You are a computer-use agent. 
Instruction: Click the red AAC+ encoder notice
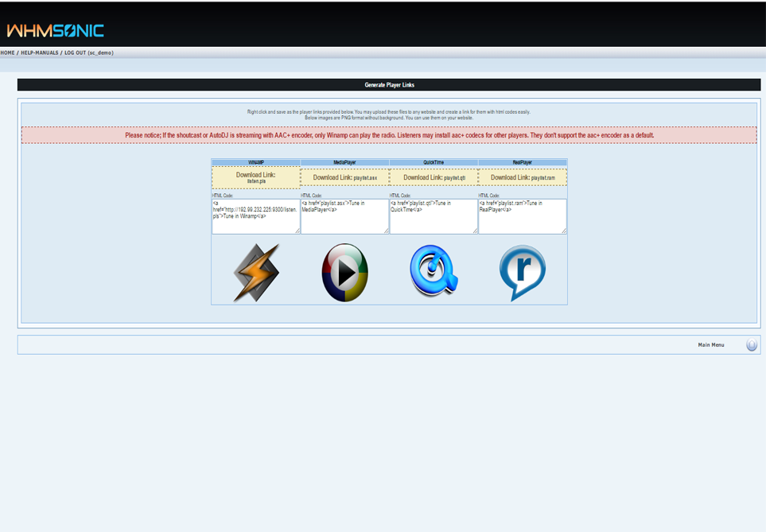[x=389, y=135]
